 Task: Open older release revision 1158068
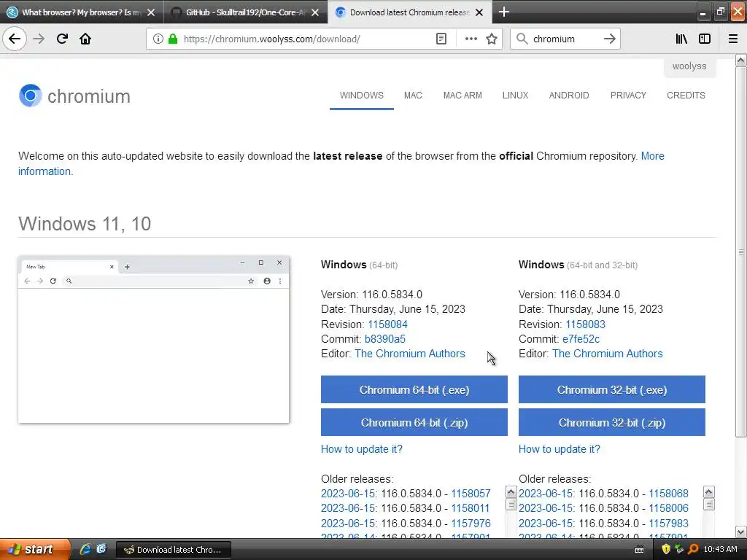tap(668, 494)
